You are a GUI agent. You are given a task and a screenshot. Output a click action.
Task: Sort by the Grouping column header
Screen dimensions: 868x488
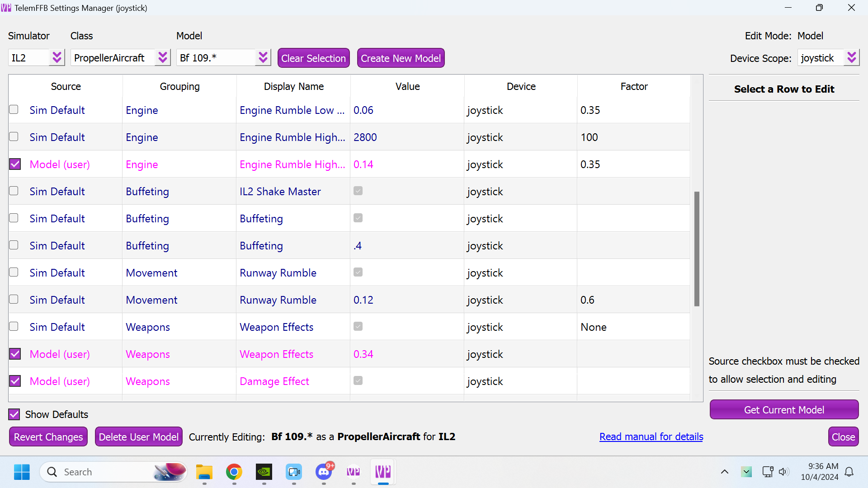point(179,86)
